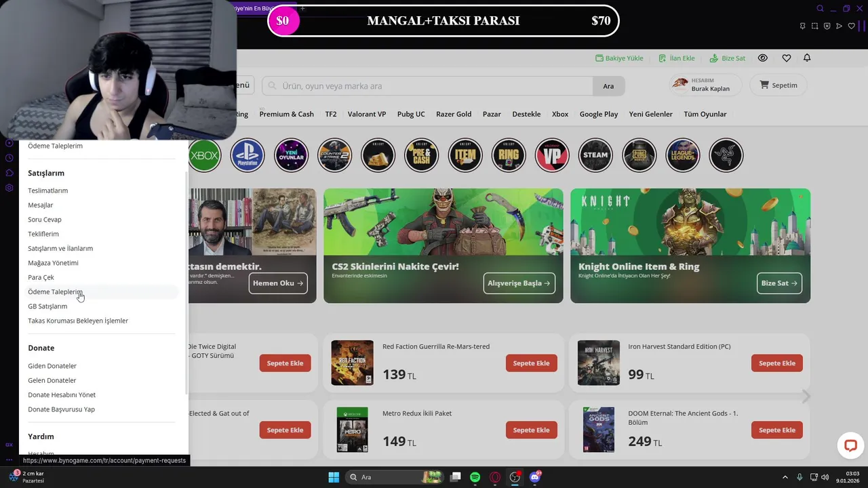868x488 pixels.
Task: Open Razer Gold nav item
Action: click(454, 114)
